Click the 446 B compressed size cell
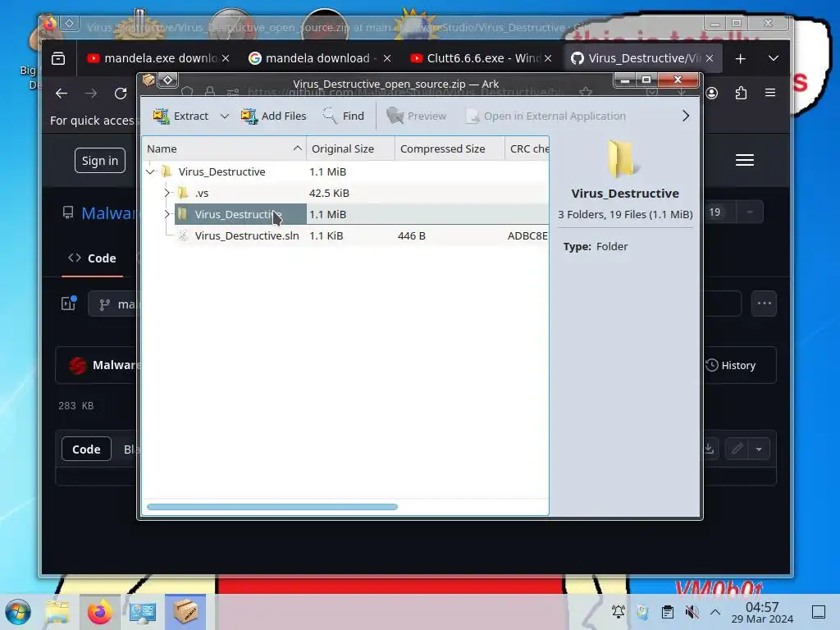The width and height of the screenshot is (840, 630). click(412, 235)
